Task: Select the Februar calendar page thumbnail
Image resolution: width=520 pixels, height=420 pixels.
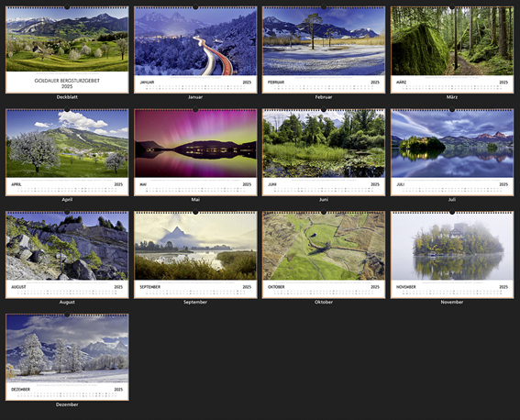Action: [324, 50]
